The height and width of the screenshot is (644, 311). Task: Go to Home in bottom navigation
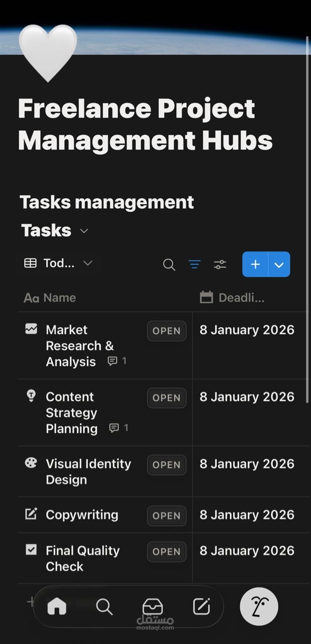(57, 607)
